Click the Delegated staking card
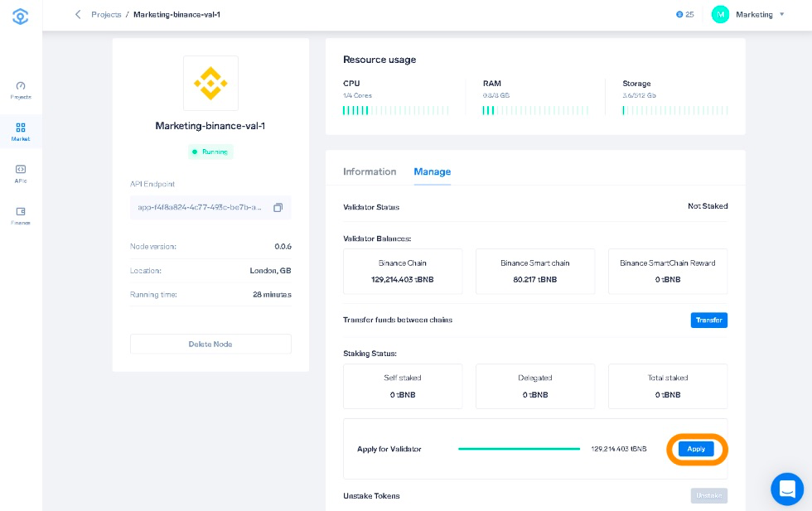 point(535,386)
